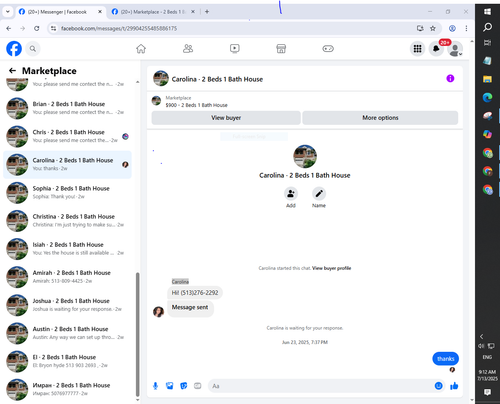Open a new browser tab
Viewport: 500px width, 404px height.
(x=207, y=12)
